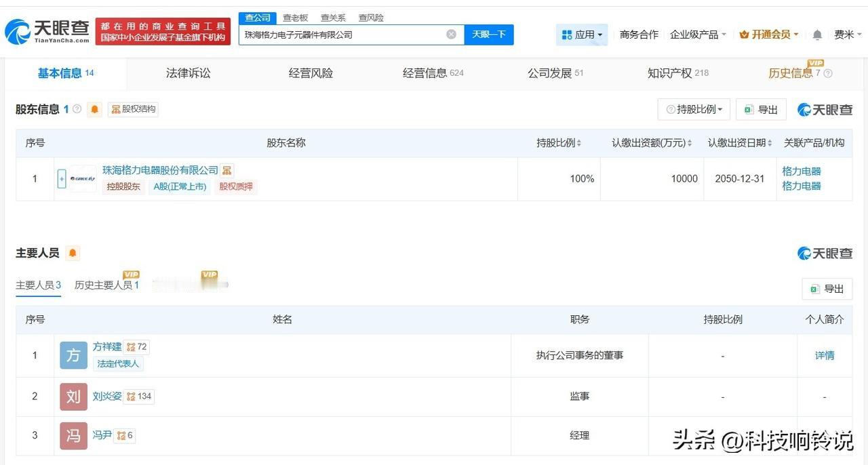Open notifications bell in top bar
This screenshot has width=868, height=465.
(x=817, y=35)
